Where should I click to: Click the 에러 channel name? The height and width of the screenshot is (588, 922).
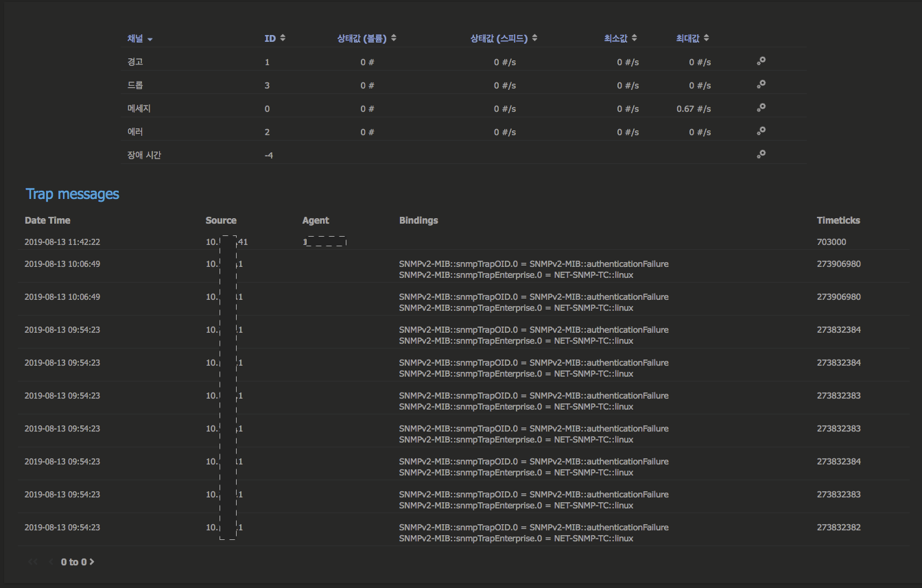(135, 132)
